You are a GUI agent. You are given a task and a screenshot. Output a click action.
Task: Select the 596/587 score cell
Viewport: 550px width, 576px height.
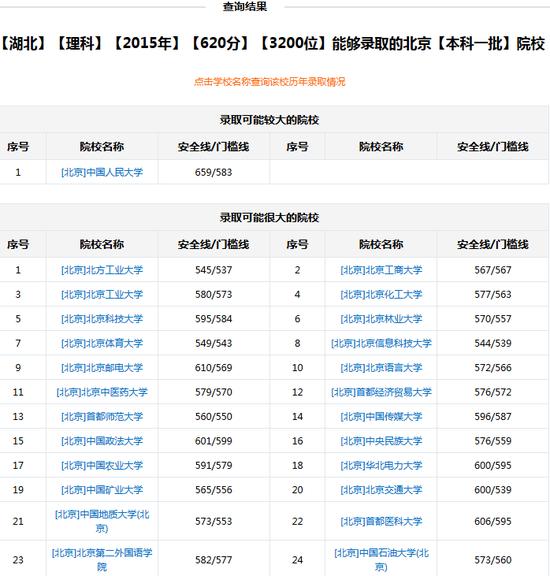[x=493, y=416]
